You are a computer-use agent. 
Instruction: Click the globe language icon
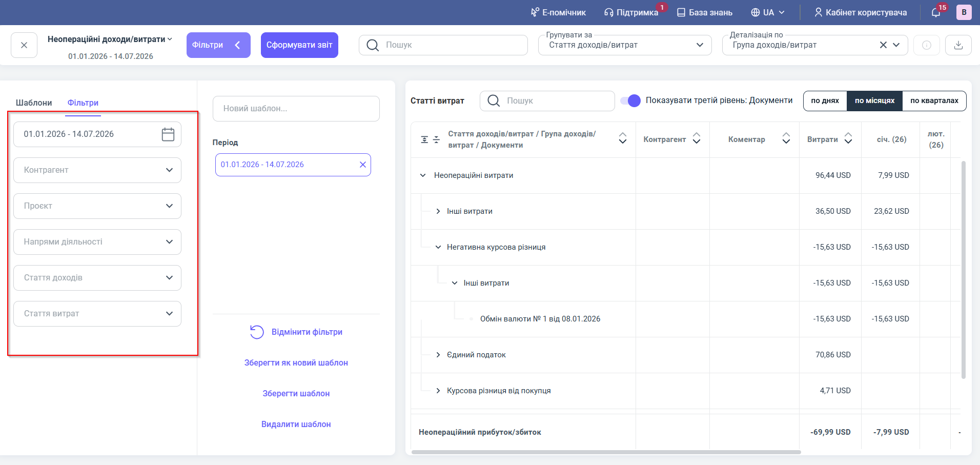[756, 12]
